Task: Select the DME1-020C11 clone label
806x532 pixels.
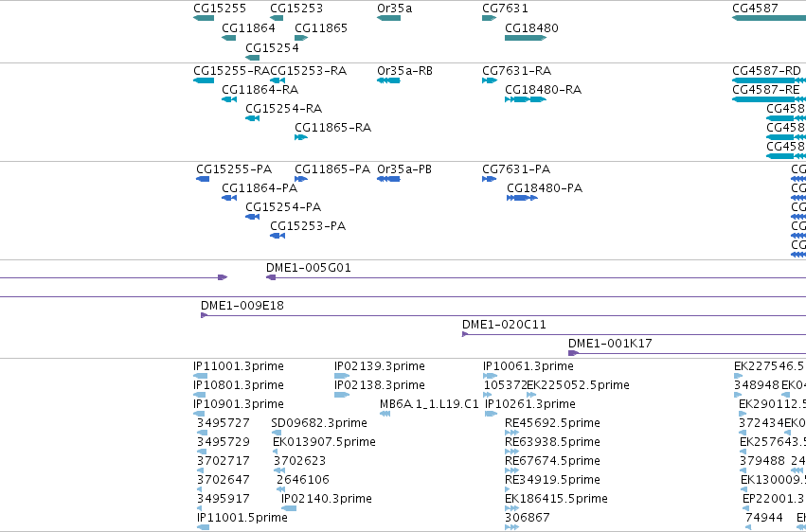Action: [x=504, y=325]
